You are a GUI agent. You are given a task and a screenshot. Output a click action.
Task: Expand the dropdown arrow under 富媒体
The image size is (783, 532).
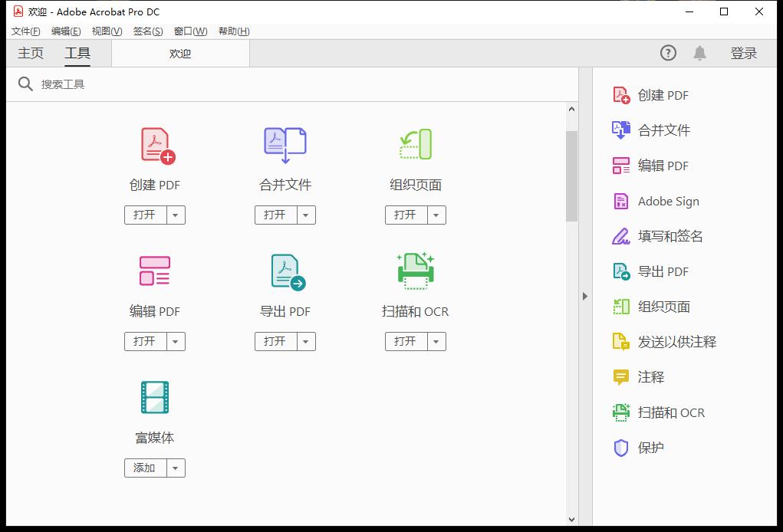(x=176, y=468)
